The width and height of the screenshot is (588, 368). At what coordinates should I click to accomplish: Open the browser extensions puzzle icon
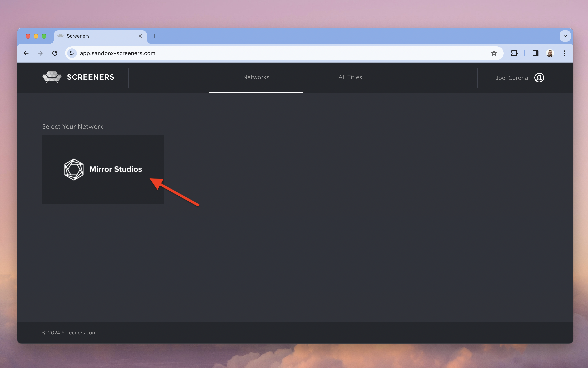[514, 53]
